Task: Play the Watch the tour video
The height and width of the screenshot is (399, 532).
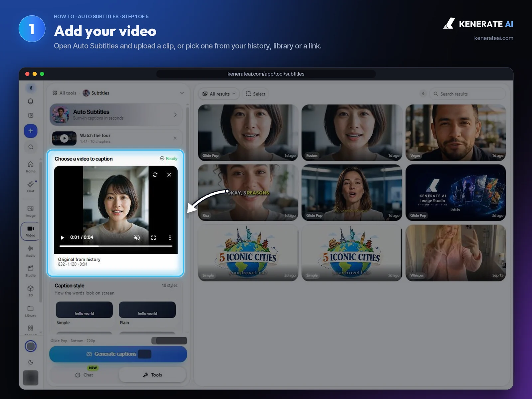Action: click(x=64, y=138)
